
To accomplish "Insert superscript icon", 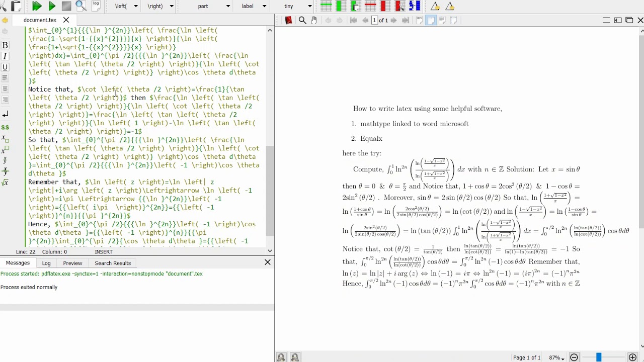I will point(5,149).
